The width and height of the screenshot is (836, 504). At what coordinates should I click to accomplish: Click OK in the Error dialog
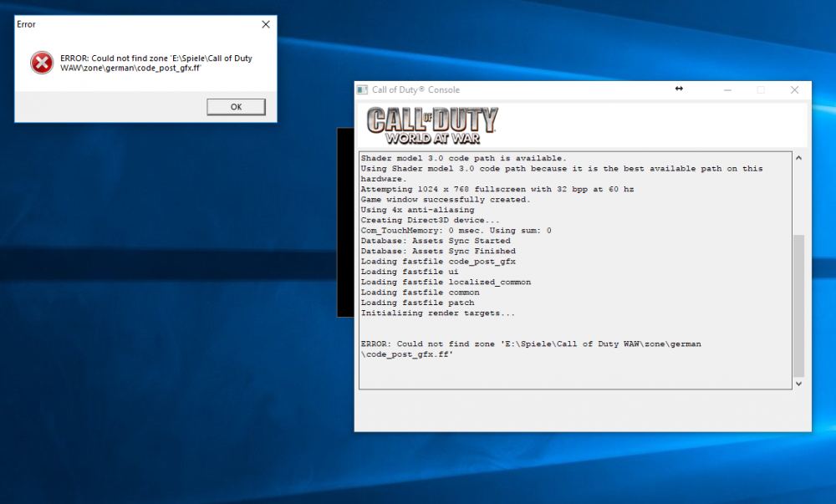pyautogui.click(x=236, y=107)
